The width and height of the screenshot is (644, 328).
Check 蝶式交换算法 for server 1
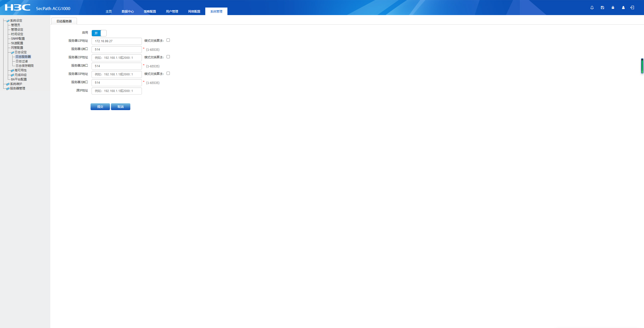pos(168,40)
